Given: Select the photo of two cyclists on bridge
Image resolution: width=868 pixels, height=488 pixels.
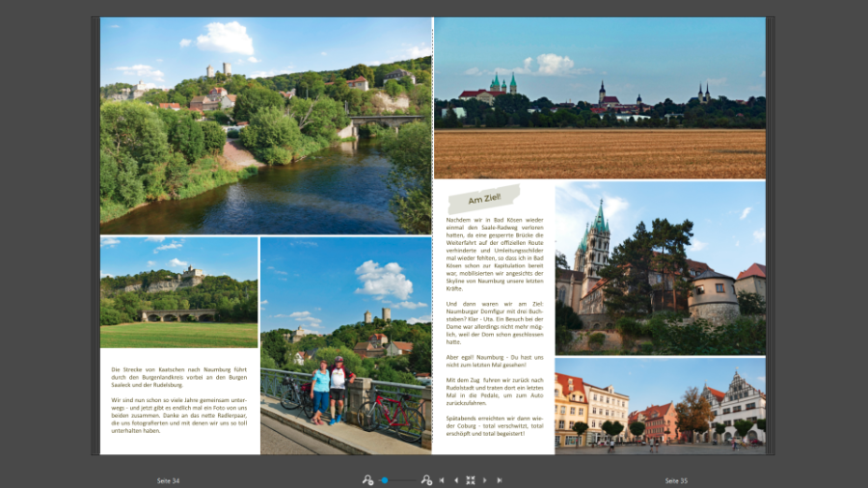Looking at the screenshot, I should [x=345, y=344].
